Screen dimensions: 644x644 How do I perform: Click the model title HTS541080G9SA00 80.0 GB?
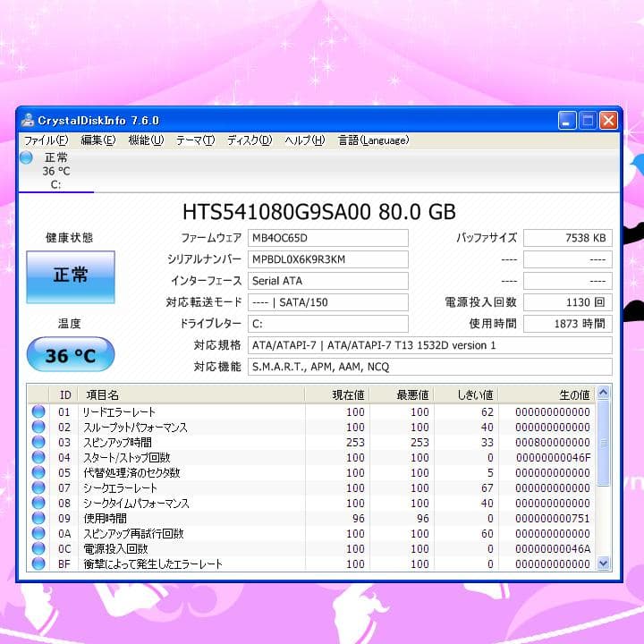tap(319, 212)
